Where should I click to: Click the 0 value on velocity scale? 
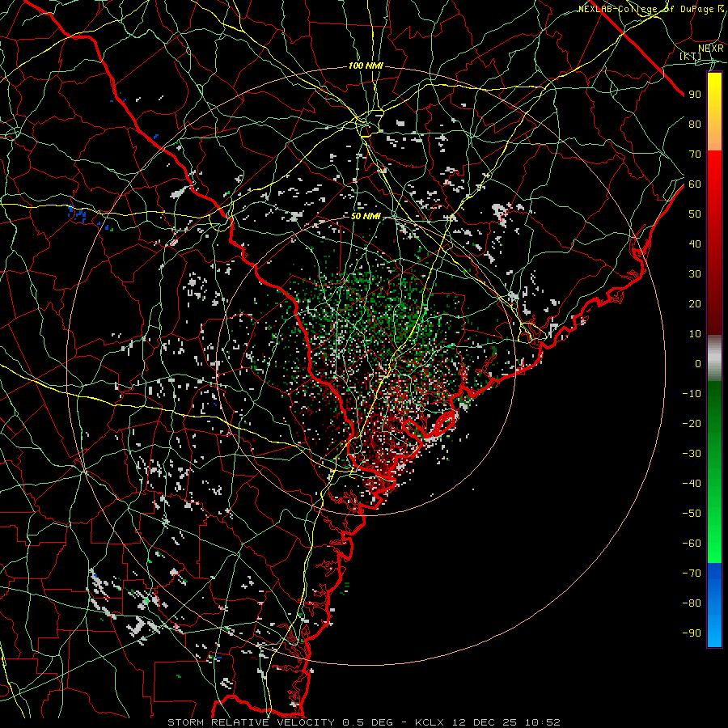tap(698, 363)
